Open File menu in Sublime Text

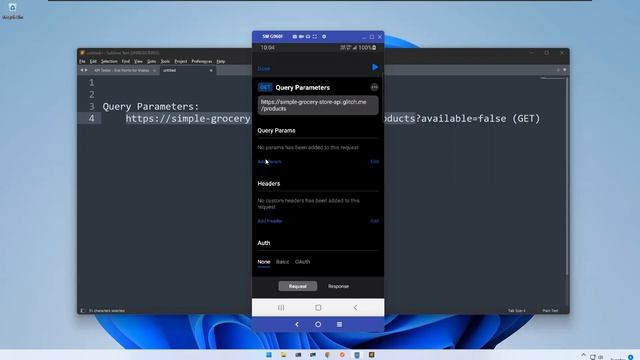[x=82, y=61]
